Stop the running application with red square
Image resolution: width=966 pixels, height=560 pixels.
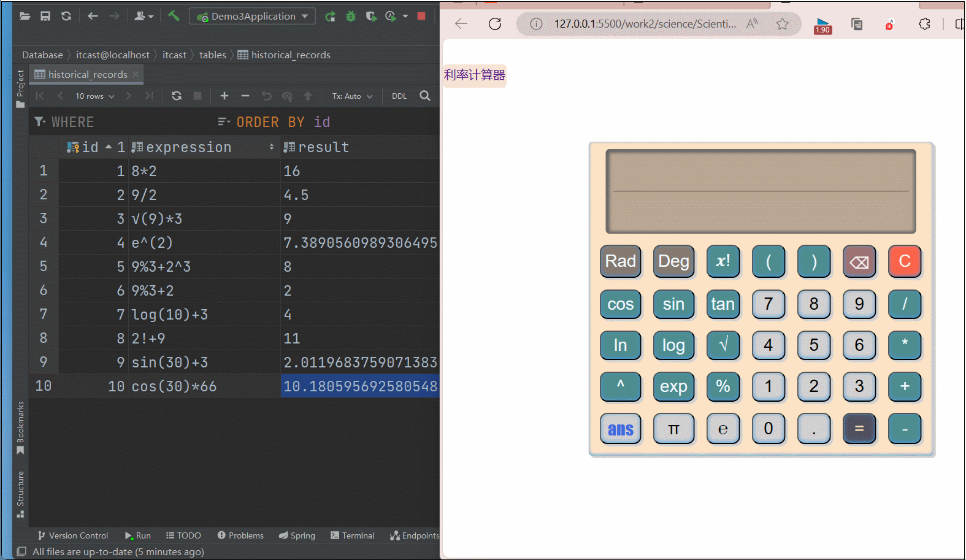421,16
